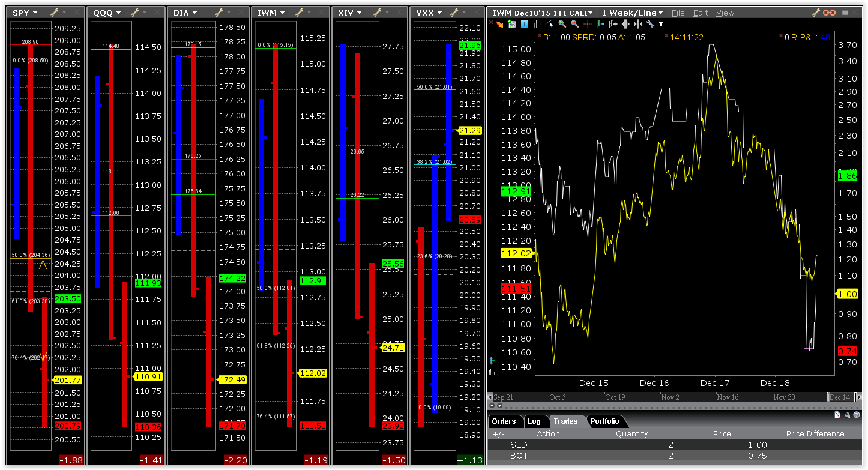This screenshot has height=470, width=868.
Task: Click the SPY 201.77 yellow price label
Action: coord(67,380)
